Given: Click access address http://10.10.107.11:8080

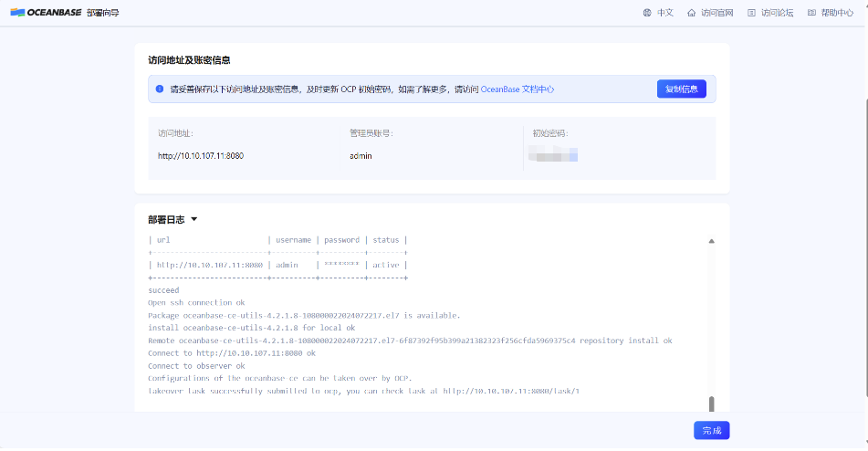Looking at the screenshot, I should [x=201, y=156].
